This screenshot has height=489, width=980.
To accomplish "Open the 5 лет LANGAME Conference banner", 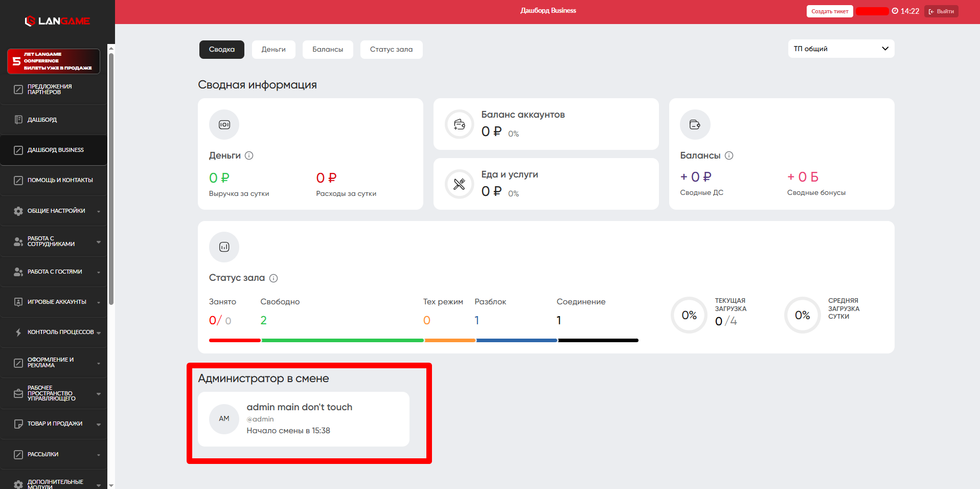I will [x=54, y=61].
